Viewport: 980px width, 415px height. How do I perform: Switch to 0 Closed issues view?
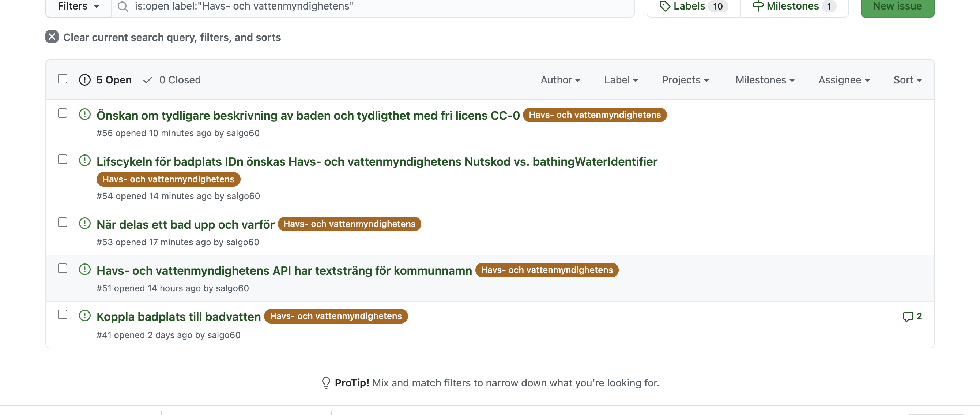click(180, 79)
